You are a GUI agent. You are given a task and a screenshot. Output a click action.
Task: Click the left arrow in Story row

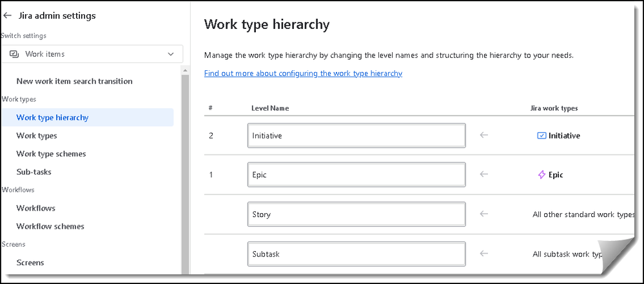click(x=484, y=214)
